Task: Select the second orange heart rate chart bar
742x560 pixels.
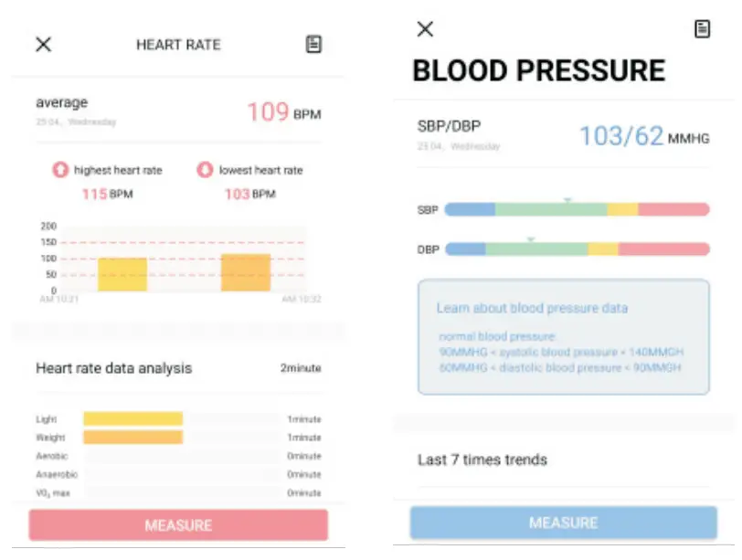Action: pyautogui.click(x=246, y=272)
